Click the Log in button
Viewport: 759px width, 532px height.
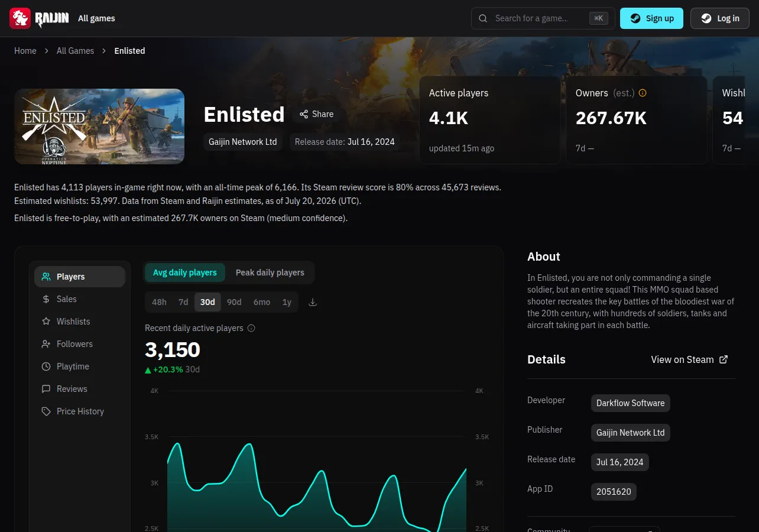(x=720, y=18)
